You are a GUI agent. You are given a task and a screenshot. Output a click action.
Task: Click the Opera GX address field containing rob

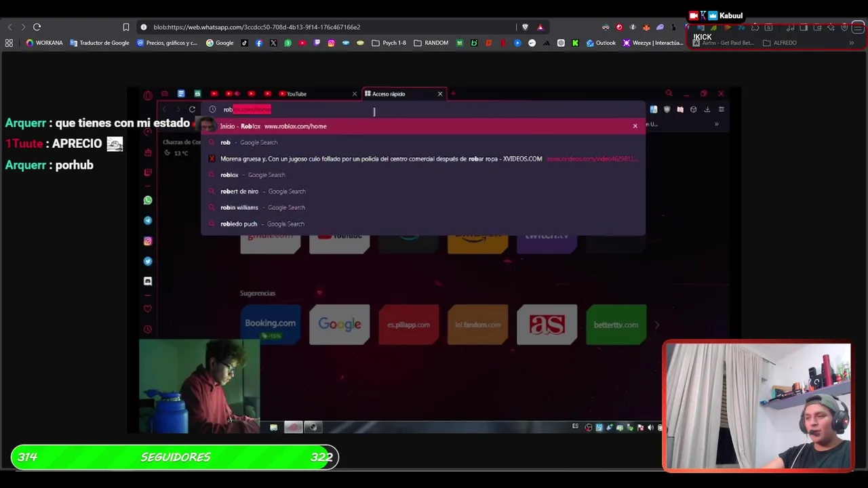[x=424, y=109]
